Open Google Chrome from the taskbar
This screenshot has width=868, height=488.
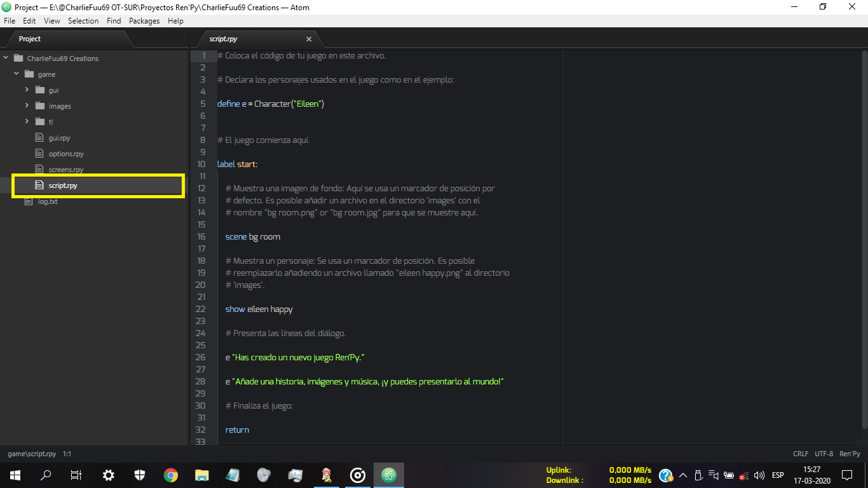[170, 475]
